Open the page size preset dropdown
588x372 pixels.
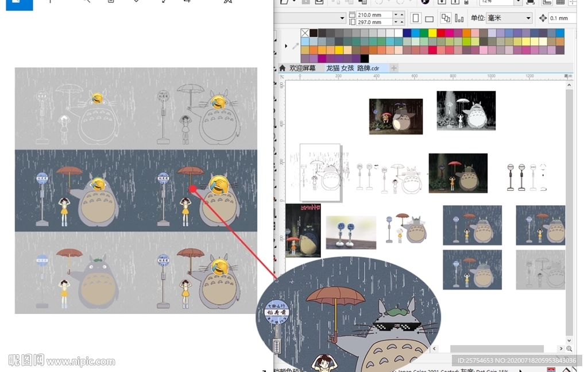pyautogui.click(x=342, y=18)
